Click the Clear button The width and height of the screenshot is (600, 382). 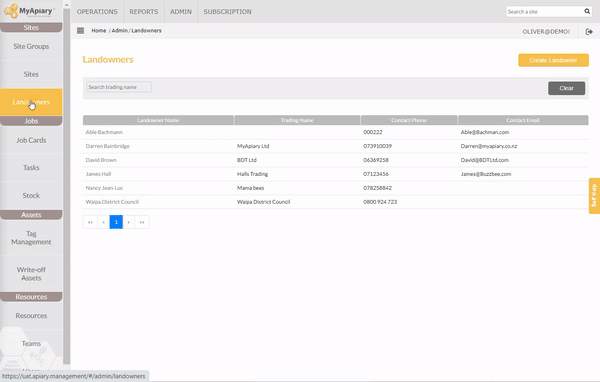click(x=566, y=88)
